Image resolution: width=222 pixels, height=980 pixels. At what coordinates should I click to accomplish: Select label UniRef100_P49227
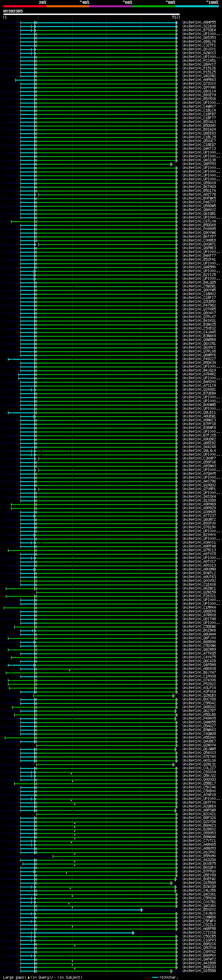click(x=199, y=359)
